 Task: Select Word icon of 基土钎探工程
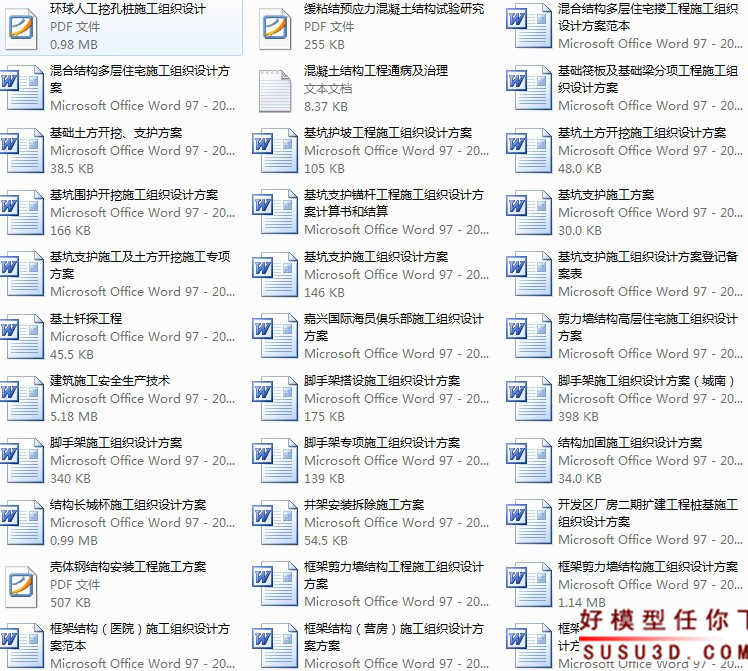click(x=22, y=336)
